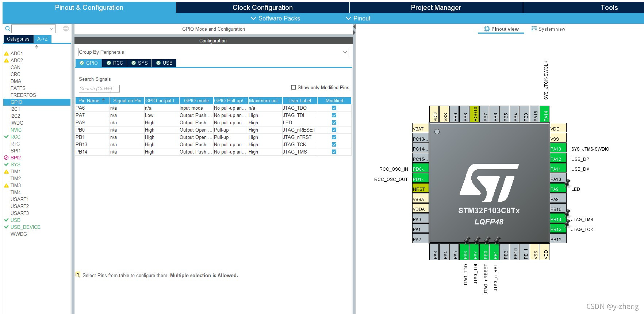Select pin PA7 on the chip
Screen dimensions: 644x314
pos(475,252)
